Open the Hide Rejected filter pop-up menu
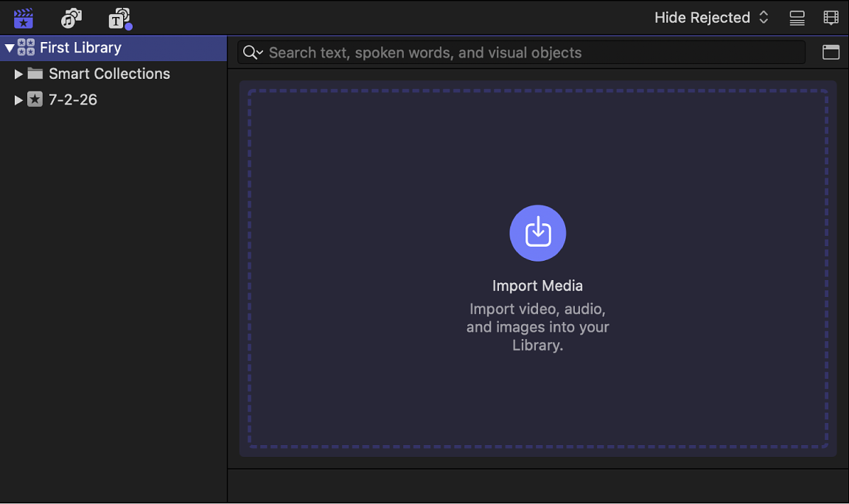The height and width of the screenshot is (504, 849). click(x=711, y=18)
